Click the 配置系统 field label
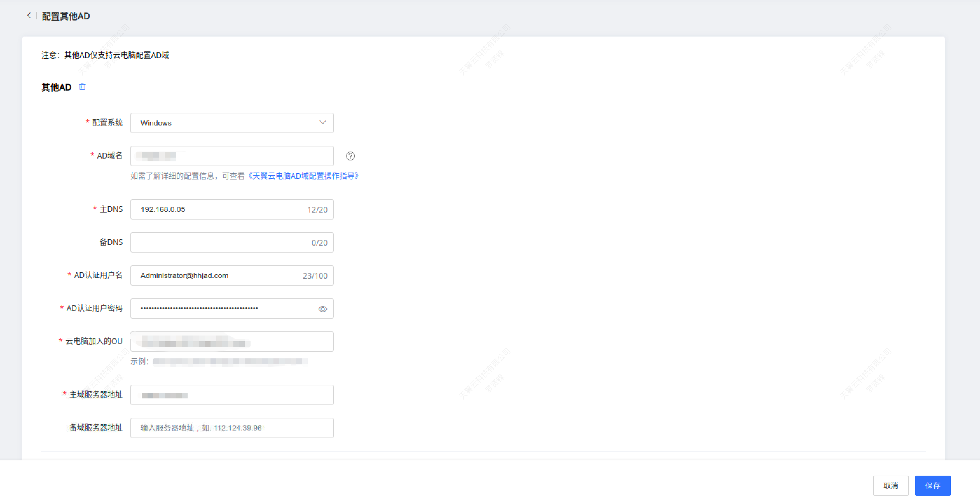 click(107, 122)
